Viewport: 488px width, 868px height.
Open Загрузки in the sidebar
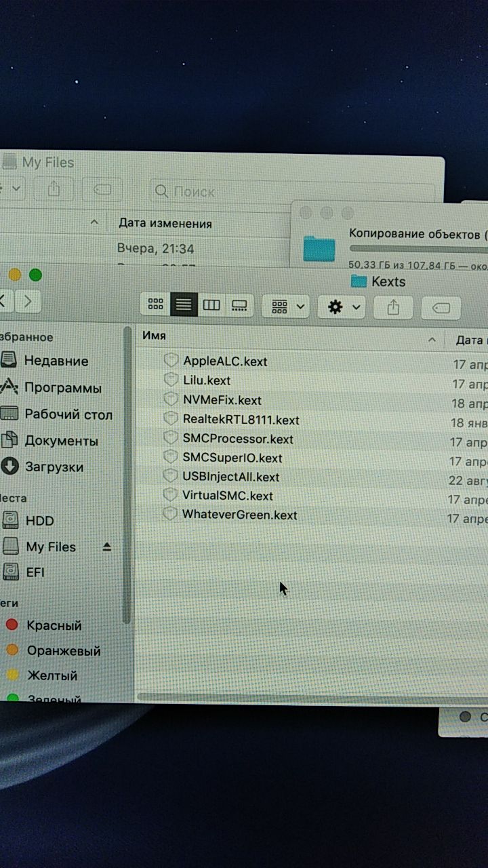point(42,467)
